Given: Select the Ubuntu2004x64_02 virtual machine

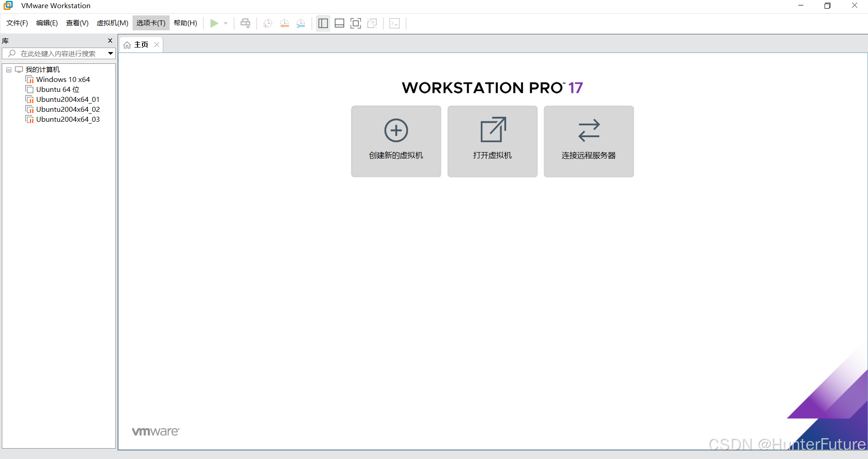Looking at the screenshot, I should (68, 110).
